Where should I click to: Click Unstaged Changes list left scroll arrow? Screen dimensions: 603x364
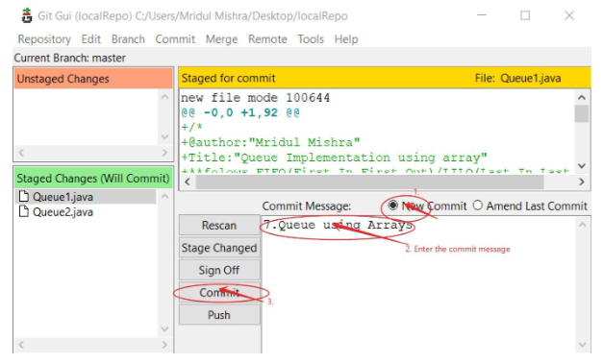[x=21, y=153]
